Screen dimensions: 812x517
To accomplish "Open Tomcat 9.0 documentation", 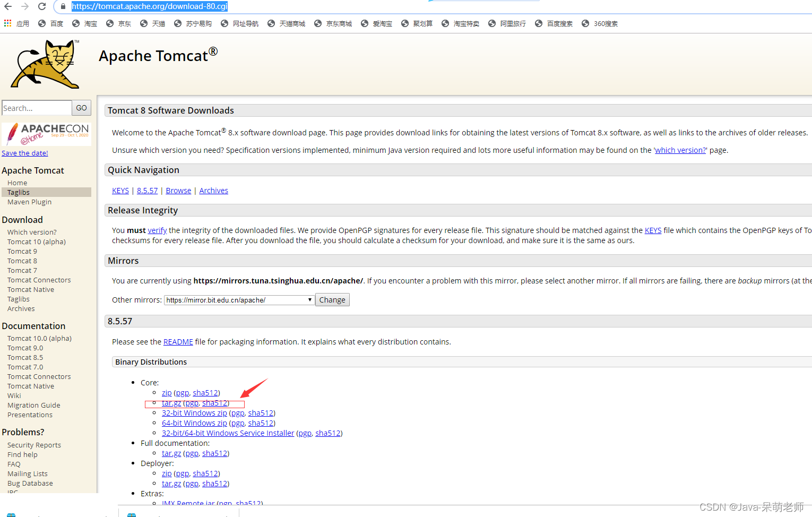I will point(25,348).
